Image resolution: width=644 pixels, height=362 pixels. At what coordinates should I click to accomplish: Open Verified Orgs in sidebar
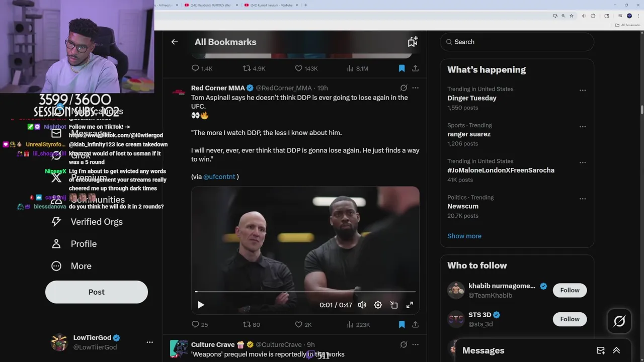[x=87, y=222]
